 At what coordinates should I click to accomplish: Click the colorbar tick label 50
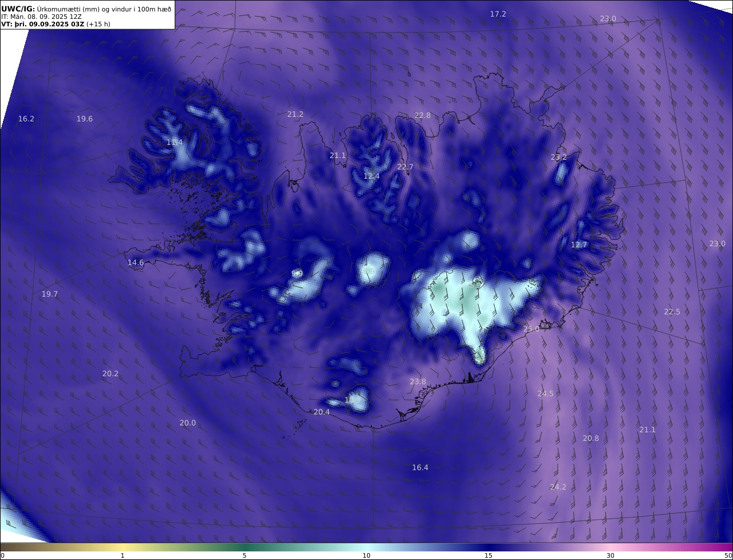[x=728, y=555]
